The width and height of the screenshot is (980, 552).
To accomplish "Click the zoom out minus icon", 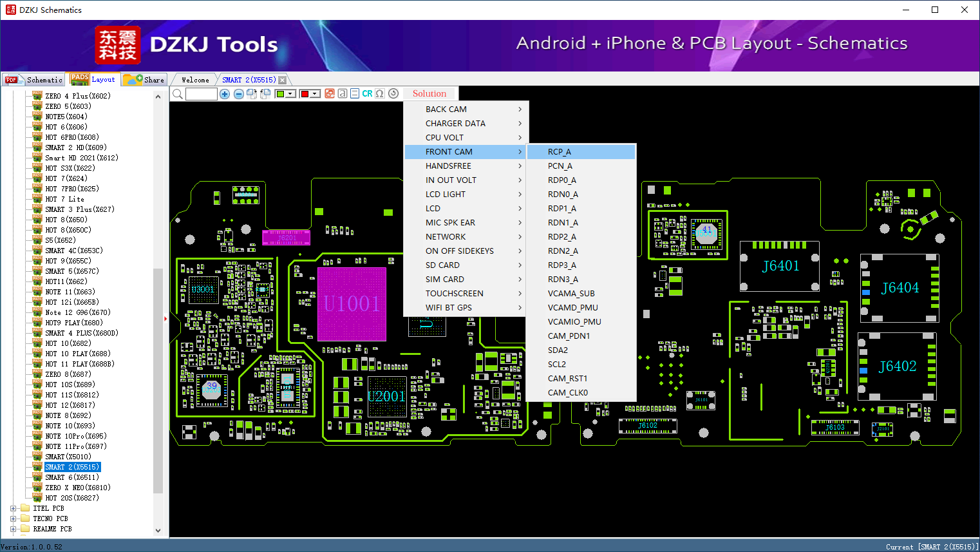I will click(239, 94).
